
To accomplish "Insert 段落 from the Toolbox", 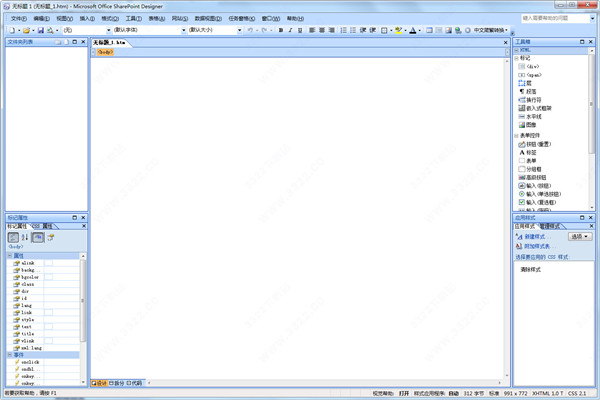I will point(527,91).
